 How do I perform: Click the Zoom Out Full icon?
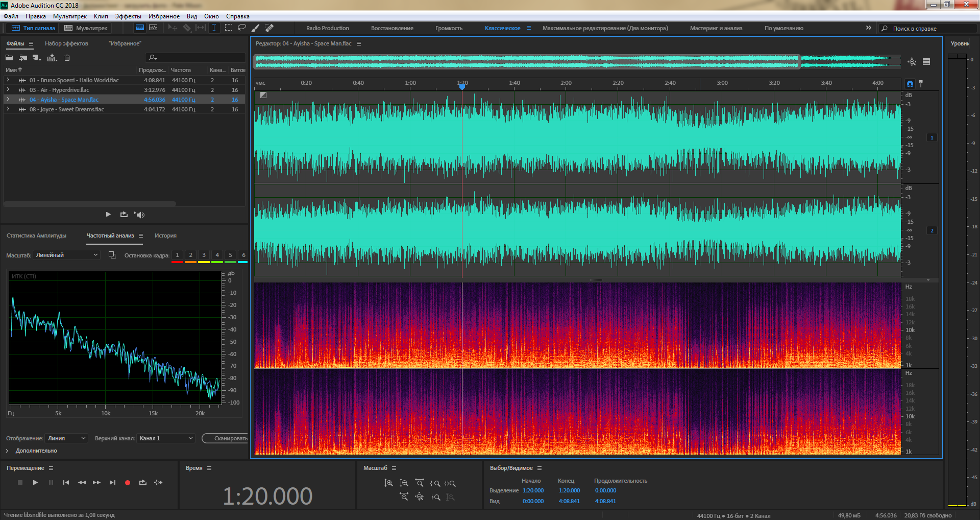click(x=420, y=497)
